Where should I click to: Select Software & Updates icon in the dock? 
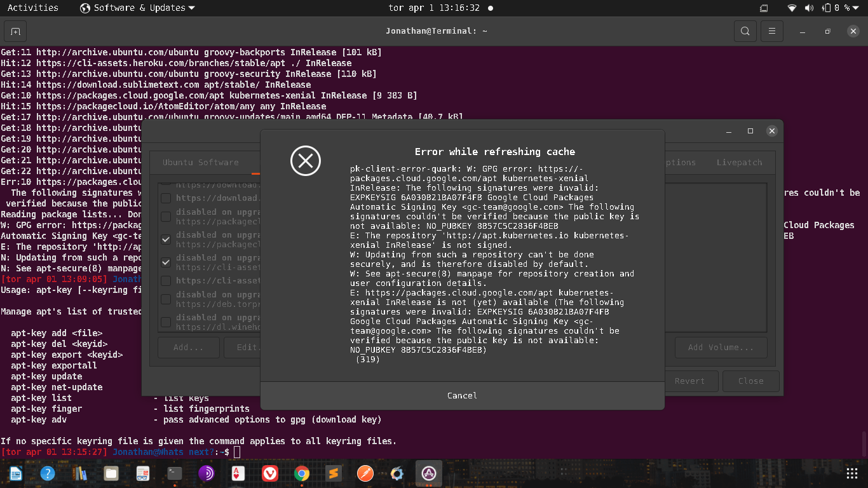point(429,473)
